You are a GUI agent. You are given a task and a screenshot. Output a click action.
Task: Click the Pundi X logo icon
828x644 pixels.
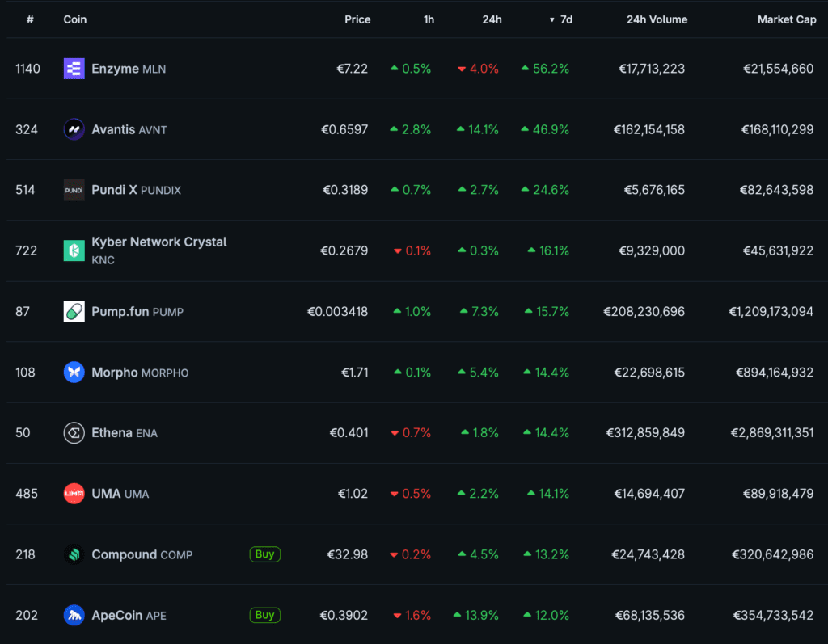[x=74, y=190]
